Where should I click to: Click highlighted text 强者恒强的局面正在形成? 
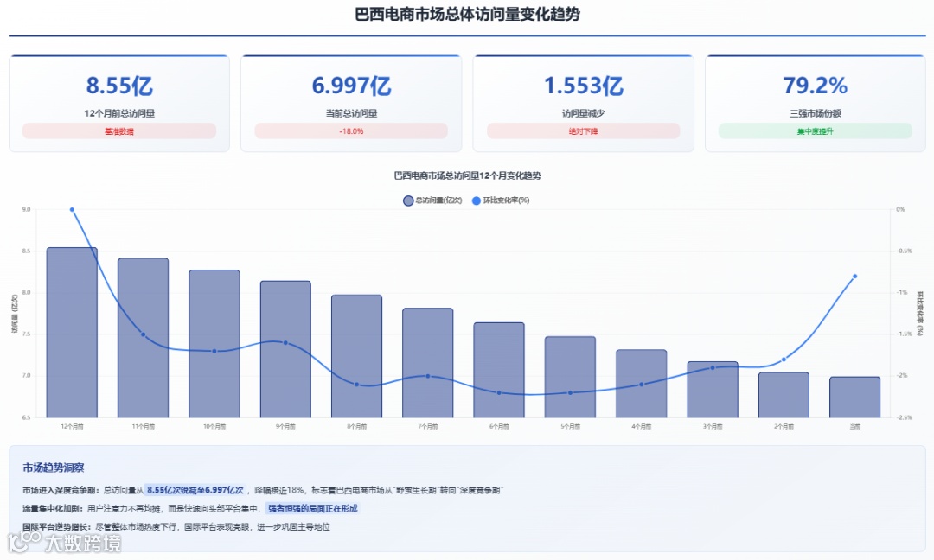click(313, 508)
